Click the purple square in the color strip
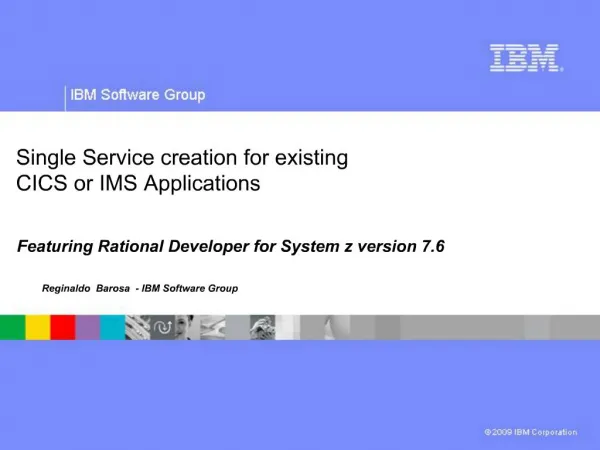Viewport: 600px width, 450px height. tap(88, 327)
